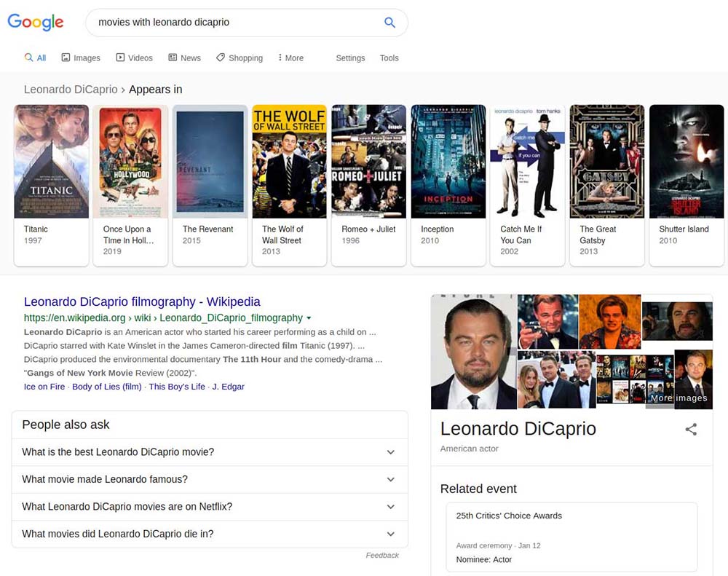Click the share icon beside Leonardo DiCaprio
Image resolution: width=728 pixels, height=576 pixels.
pos(691,429)
